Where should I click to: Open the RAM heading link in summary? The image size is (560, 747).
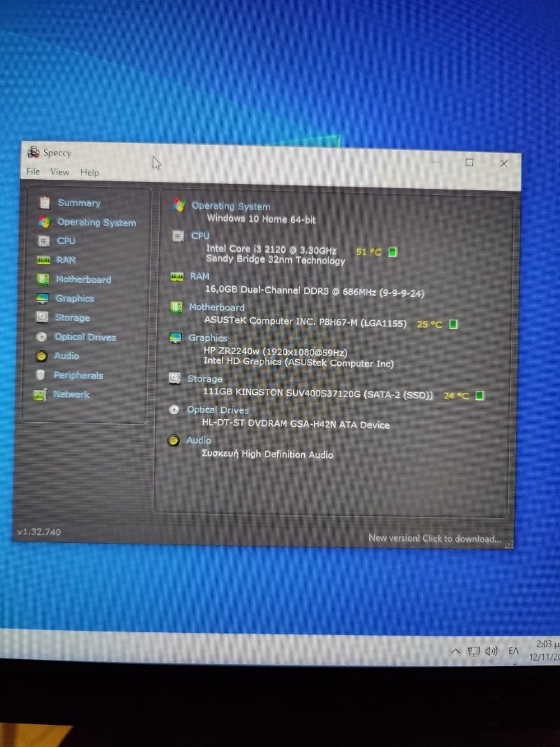point(200,276)
